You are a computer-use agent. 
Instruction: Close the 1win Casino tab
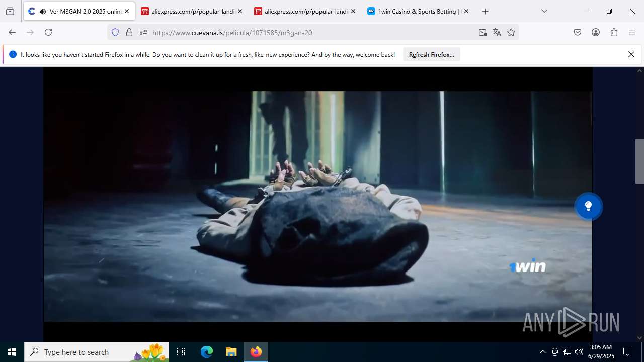click(x=466, y=11)
